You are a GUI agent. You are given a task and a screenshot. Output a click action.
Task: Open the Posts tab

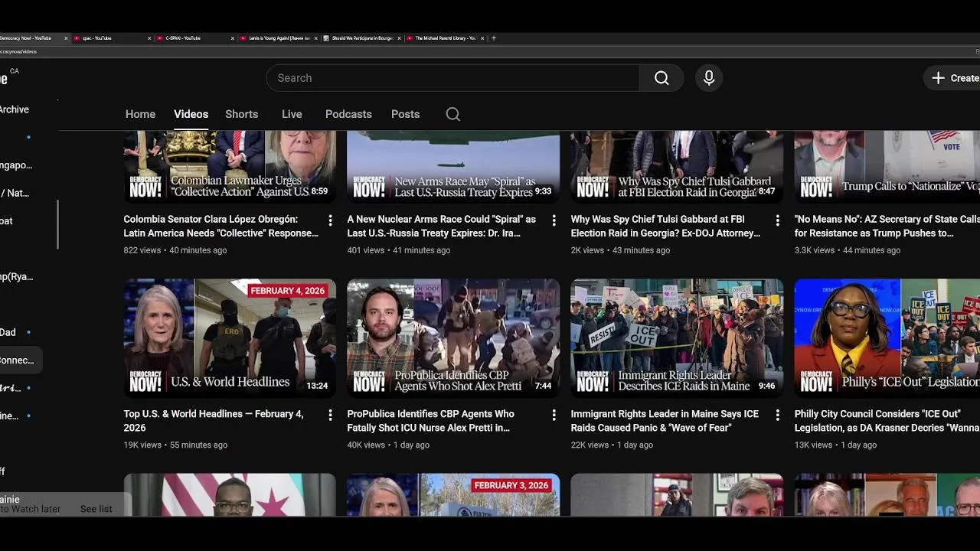[405, 114]
